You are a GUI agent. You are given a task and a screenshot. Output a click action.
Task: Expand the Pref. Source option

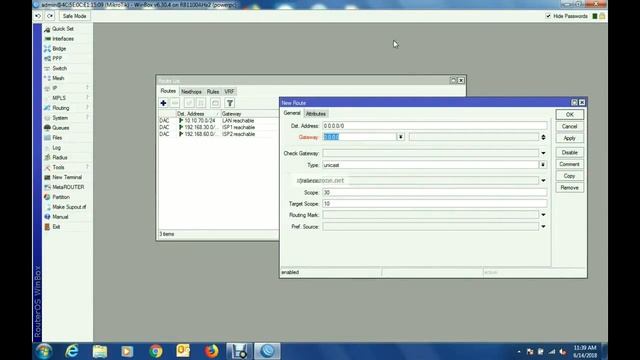click(x=543, y=227)
